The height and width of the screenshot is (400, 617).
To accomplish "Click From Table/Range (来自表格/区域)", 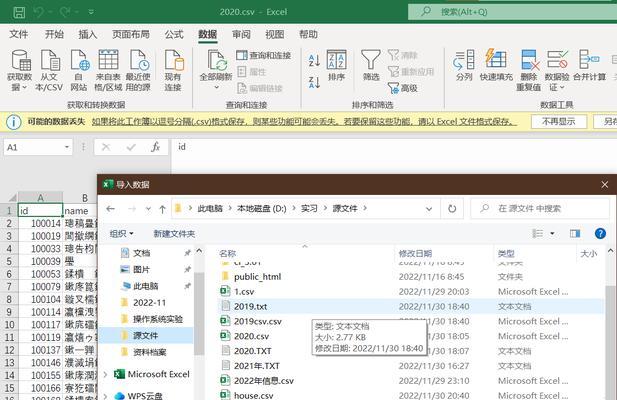I will 108,71.
